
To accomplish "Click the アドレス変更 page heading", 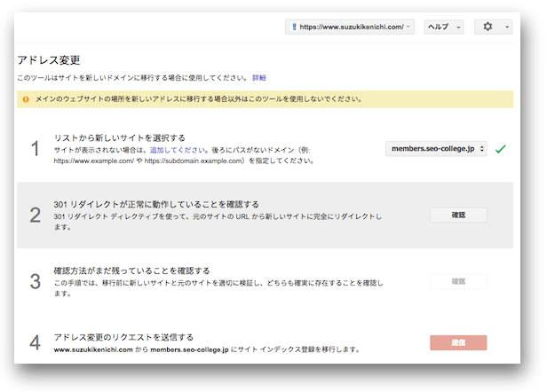I will tap(49, 60).
